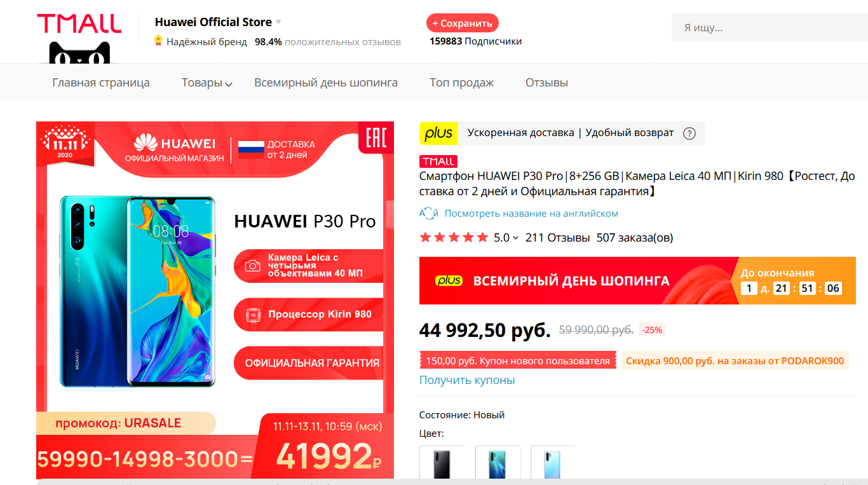The height and width of the screenshot is (485, 868).
Task: Click the Я ищу search field
Action: [770, 27]
